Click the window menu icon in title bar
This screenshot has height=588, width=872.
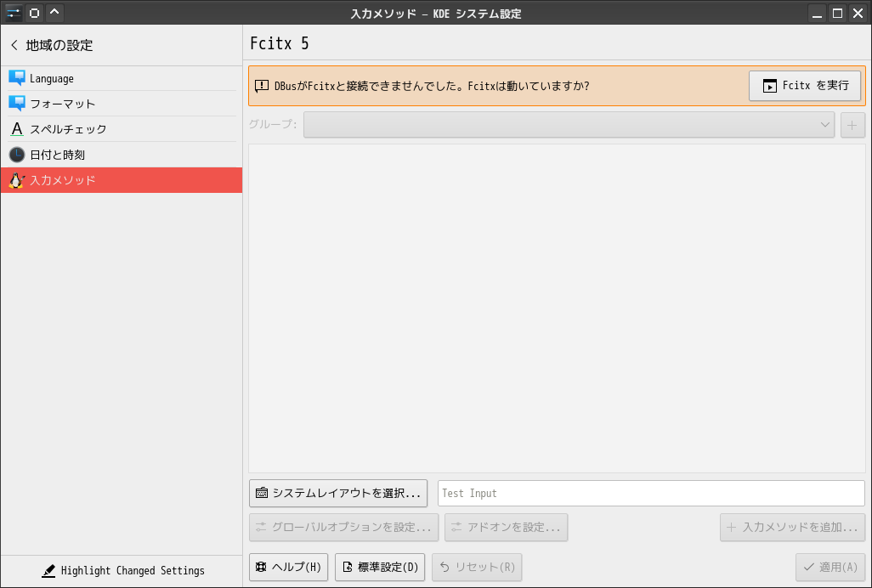coord(14,13)
